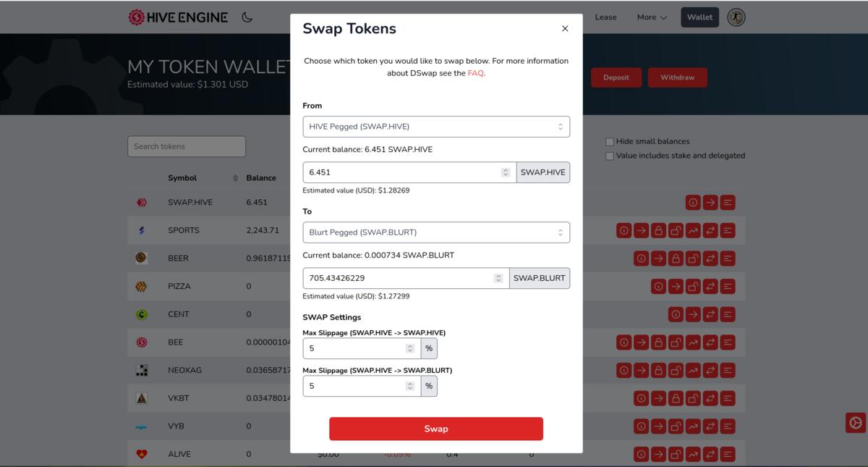This screenshot has width=868, height=467.
Task: Stake BEER with the lock icon
Action: click(676, 258)
